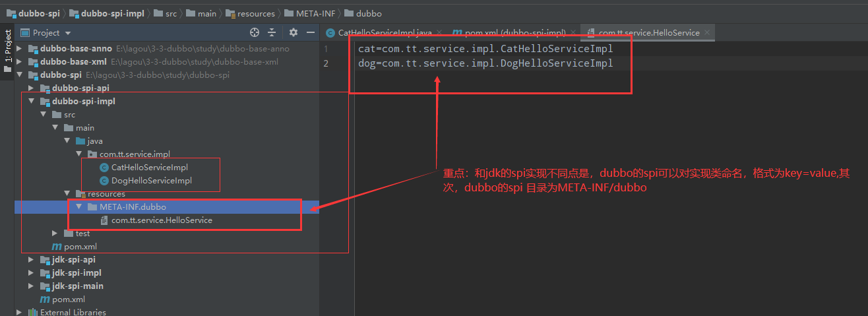Expand the dubbo-base-xml module arrow
This screenshot has width=868, height=316.
(x=19, y=62)
